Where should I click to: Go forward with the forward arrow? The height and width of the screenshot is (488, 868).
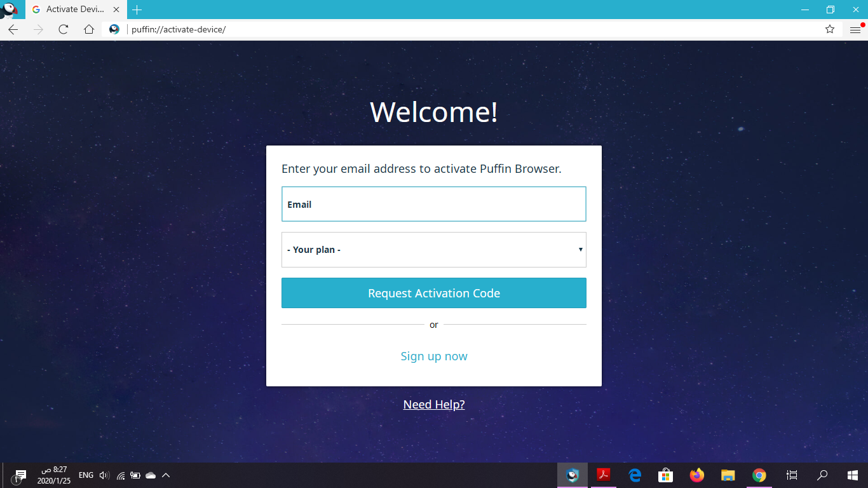[x=38, y=29]
